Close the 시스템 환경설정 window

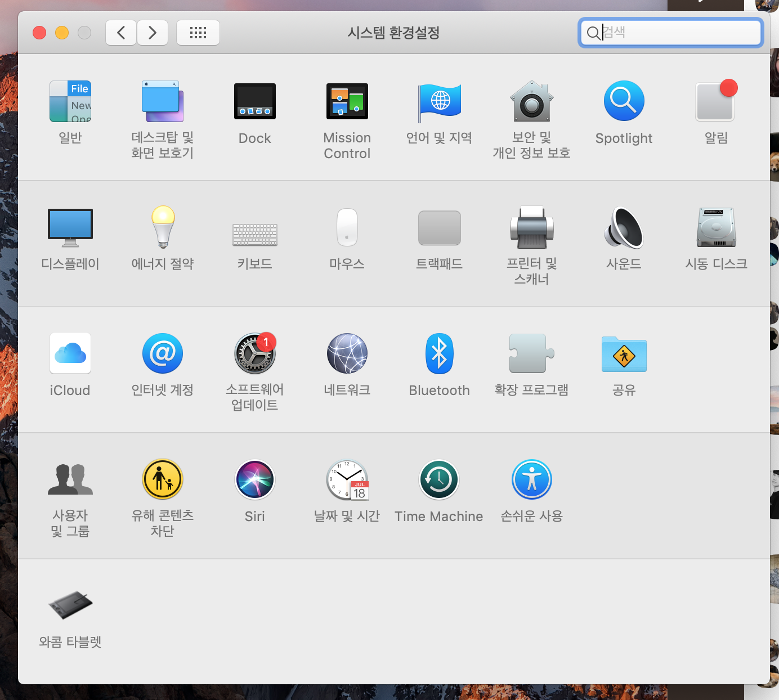(x=39, y=33)
